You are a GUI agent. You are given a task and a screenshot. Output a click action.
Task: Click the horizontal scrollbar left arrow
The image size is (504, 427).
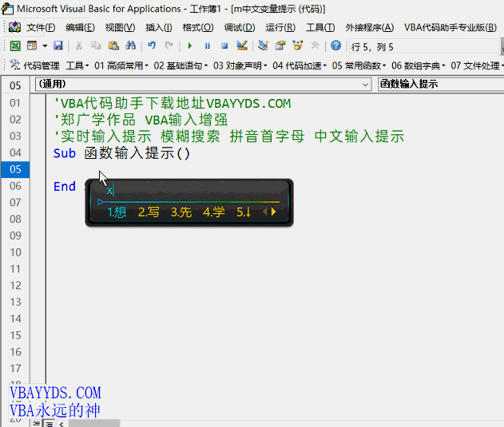(x=62, y=424)
